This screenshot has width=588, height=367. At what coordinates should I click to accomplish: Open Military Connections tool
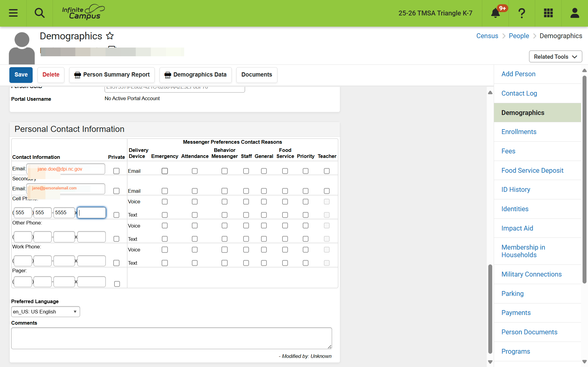(531, 274)
